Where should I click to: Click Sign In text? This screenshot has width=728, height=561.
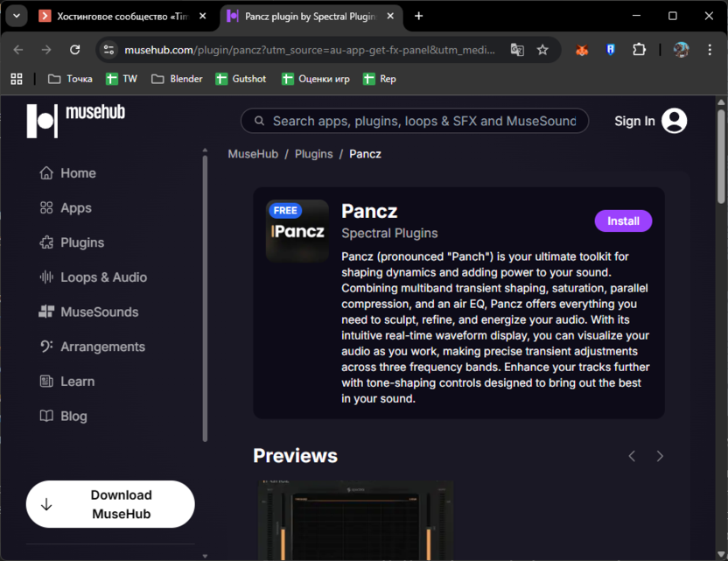click(x=634, y=121)
